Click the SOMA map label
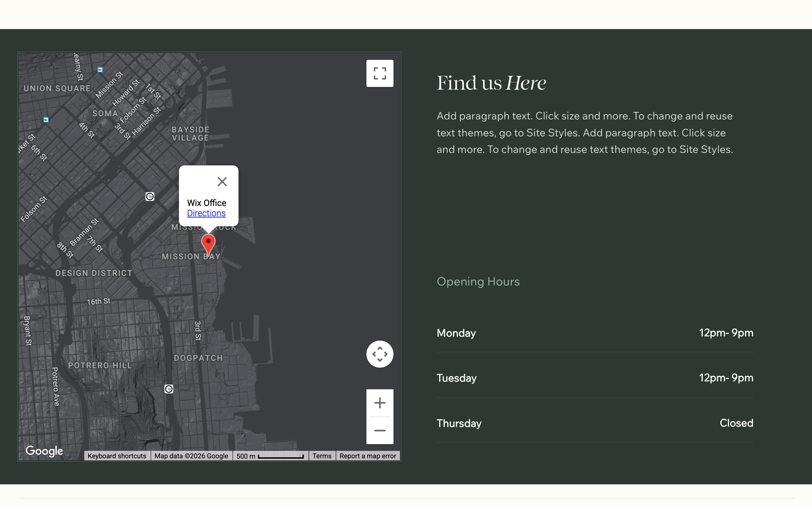Screen dimensions: 812x506 click(x=105, y=114)
